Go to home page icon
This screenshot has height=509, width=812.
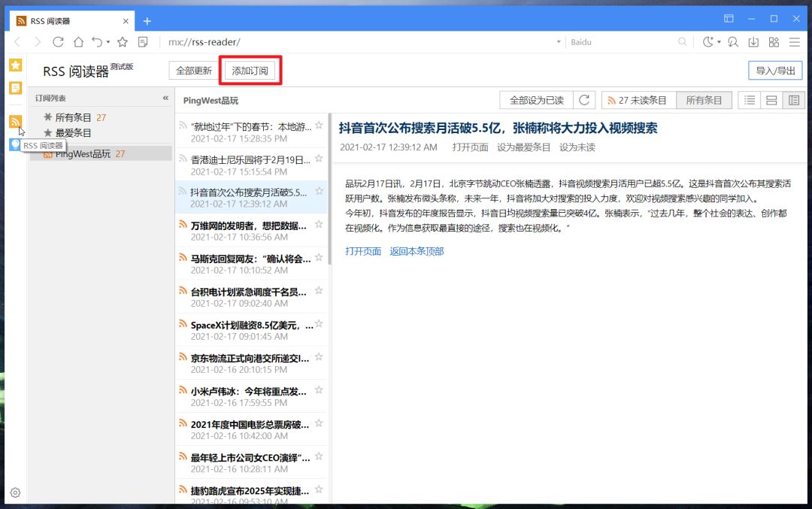click(78, 42)
